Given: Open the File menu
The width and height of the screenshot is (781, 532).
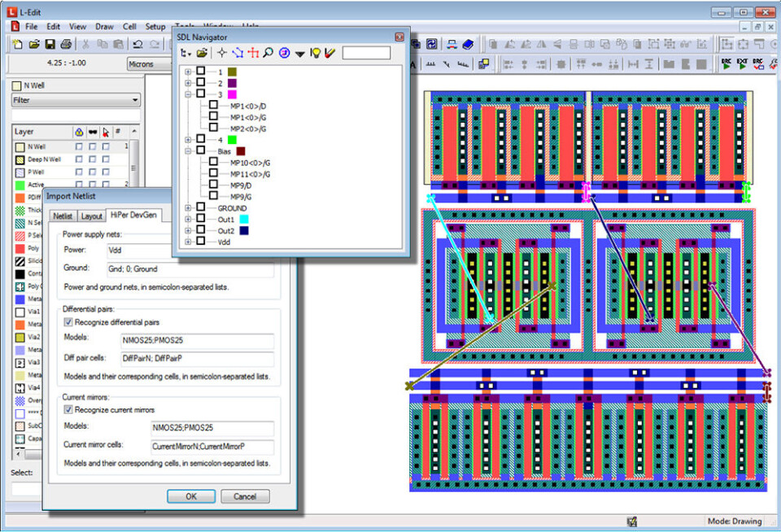Looking at the screenshot, I should (32, 26).
